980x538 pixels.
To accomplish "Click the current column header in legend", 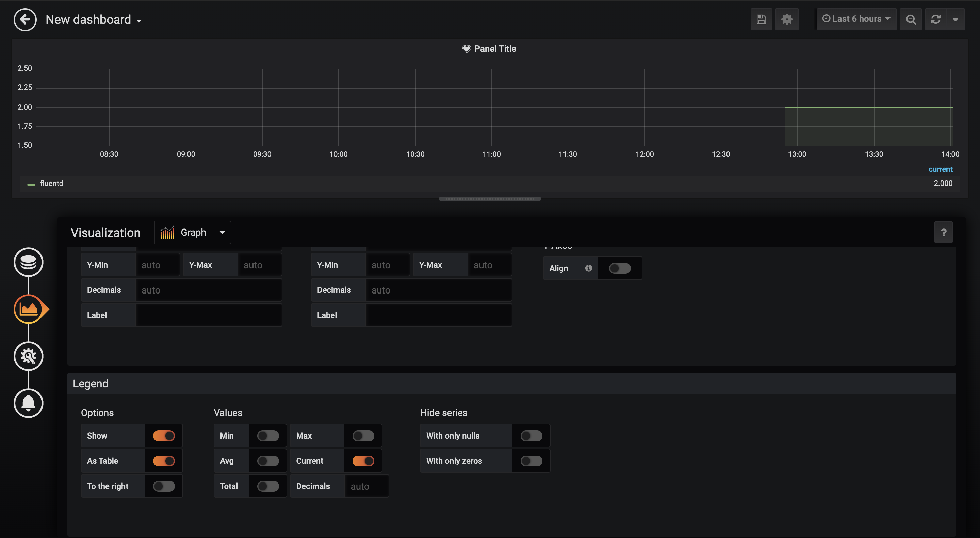I will coord(941,169).
